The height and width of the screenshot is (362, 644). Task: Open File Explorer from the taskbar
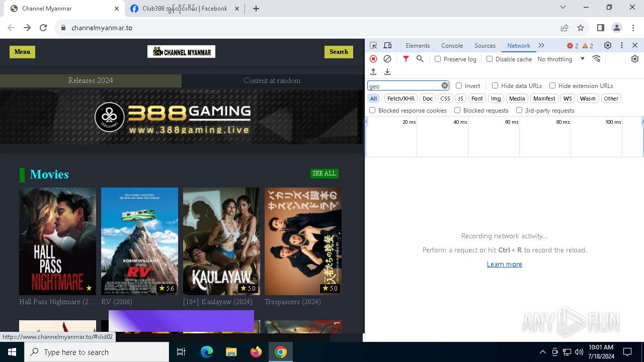[231, 352]
